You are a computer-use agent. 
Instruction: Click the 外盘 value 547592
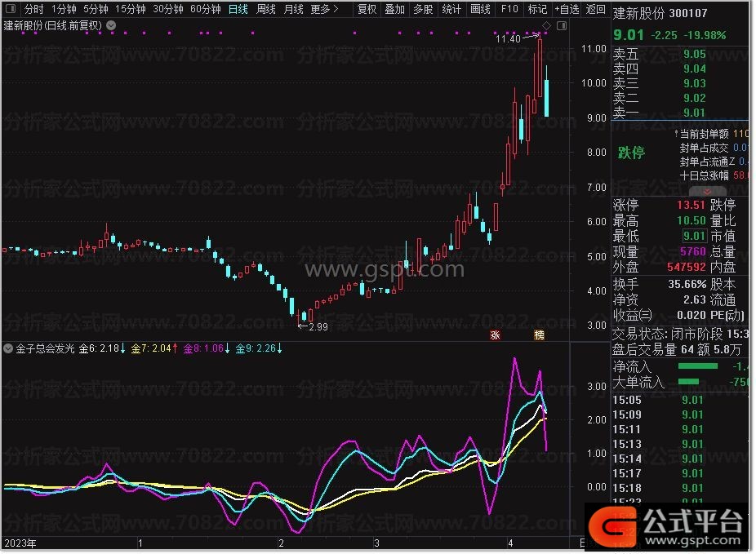click(x=687, y=267)
